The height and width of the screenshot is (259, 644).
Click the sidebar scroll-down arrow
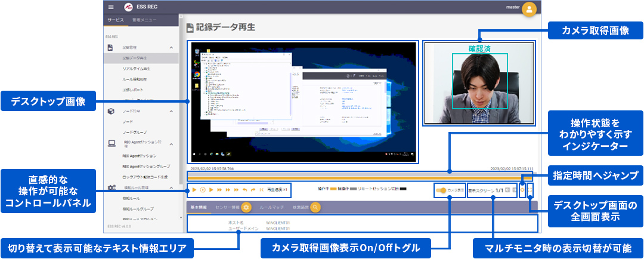coord(181,217)
